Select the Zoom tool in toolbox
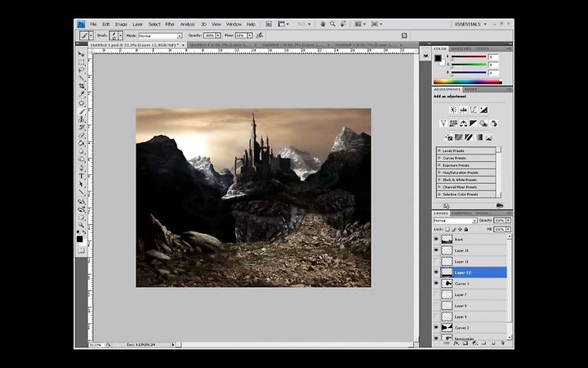The image size is (588, 368). [x=82, y=225]
